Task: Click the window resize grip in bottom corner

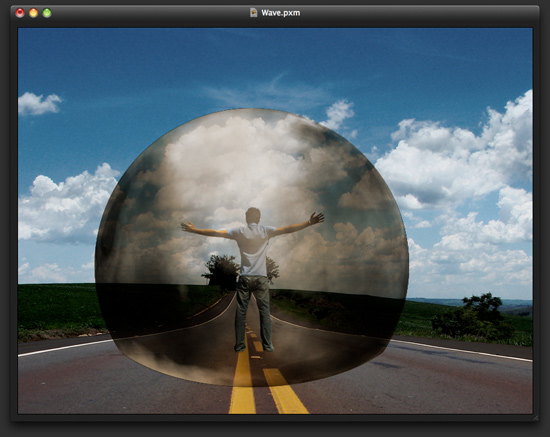Action: pyautogui.click(x=535, y=417)
